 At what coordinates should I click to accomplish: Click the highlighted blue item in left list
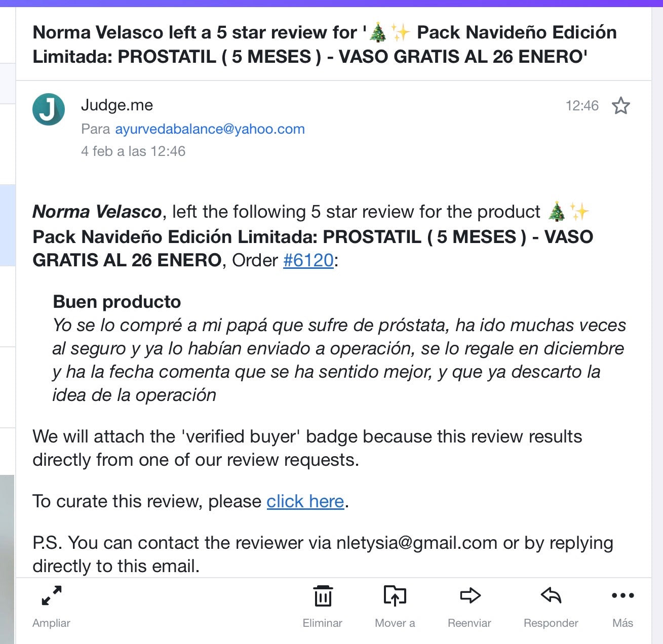8,225
